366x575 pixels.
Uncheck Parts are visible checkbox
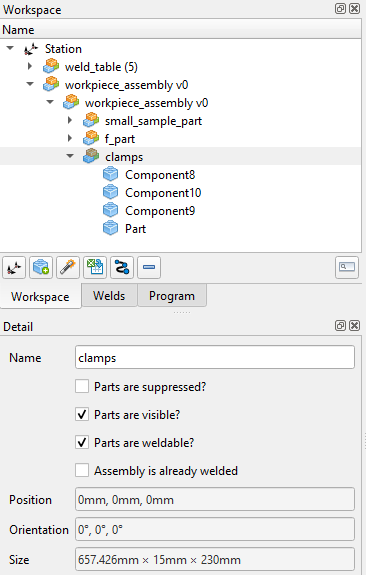point(82,414)
